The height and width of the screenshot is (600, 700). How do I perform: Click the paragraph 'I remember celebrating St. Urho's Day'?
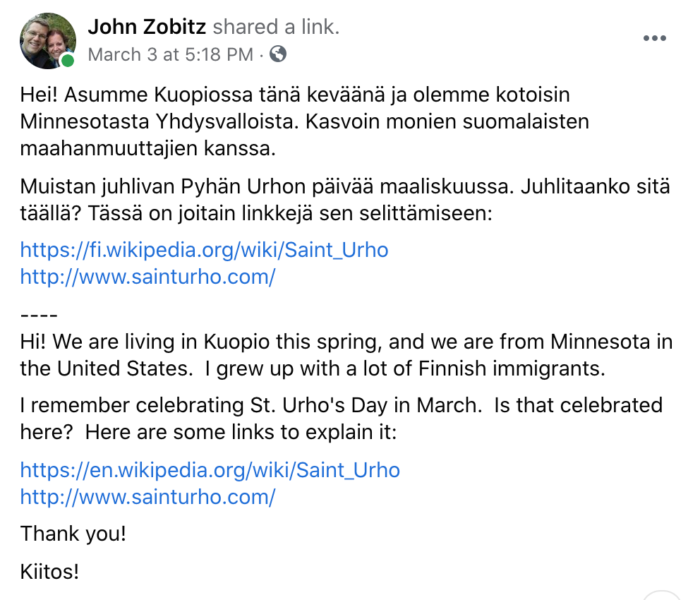(x=342, y=419)
